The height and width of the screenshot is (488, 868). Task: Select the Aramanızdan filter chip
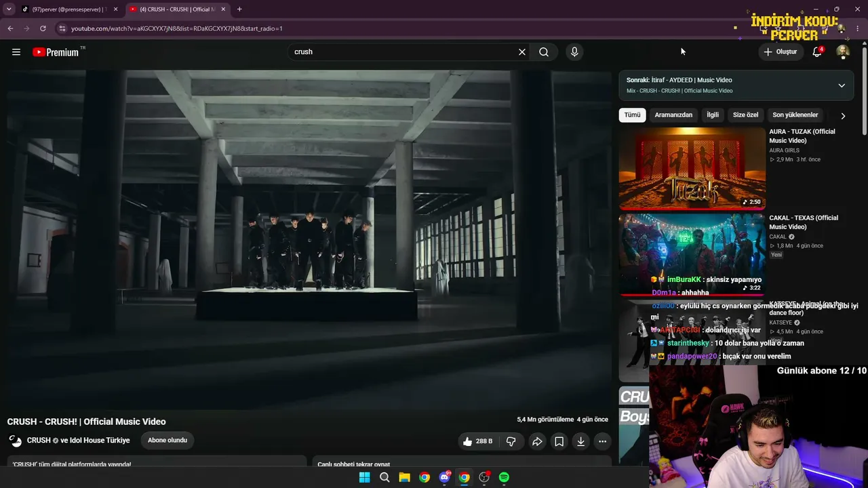(673, 115)
